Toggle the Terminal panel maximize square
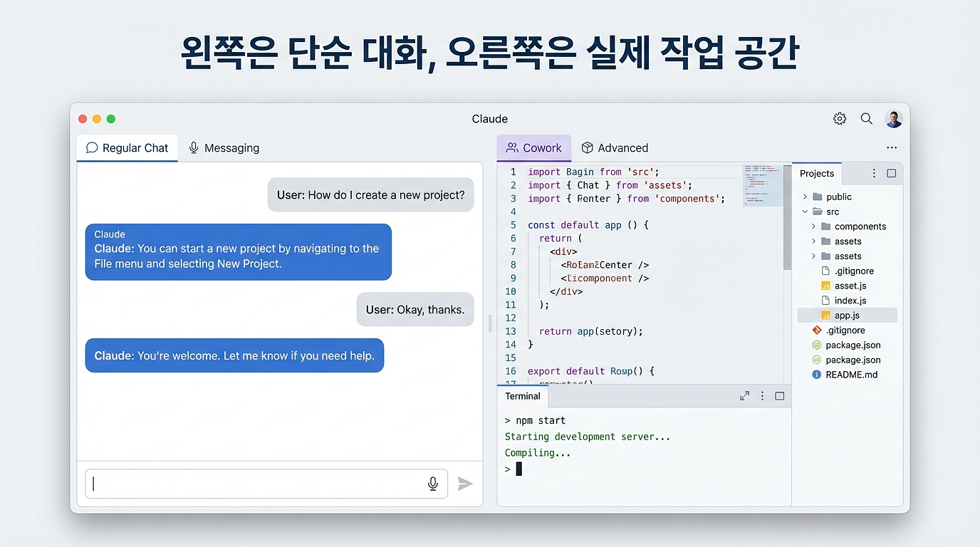The width and height of the screenshot is (980, 547). [x=779, y=395]
